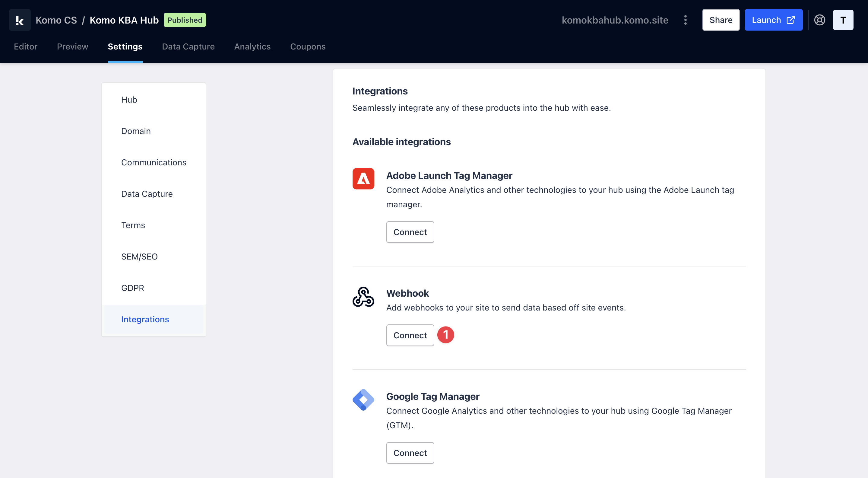Image resolution: width=868 pixels, height=478 pixels.
Task: Click the Available integrations heading
Action: (x=401, y=142)
